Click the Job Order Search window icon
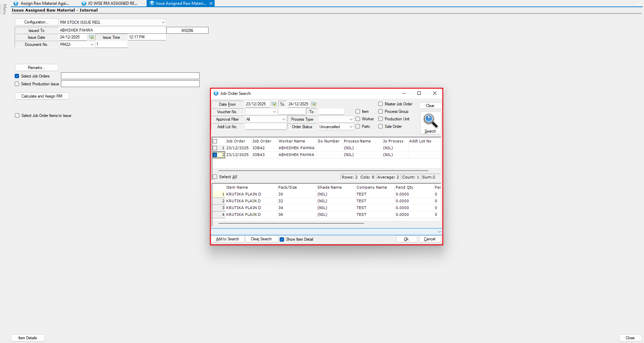This screenshot has height=343, width=644. 216,93
